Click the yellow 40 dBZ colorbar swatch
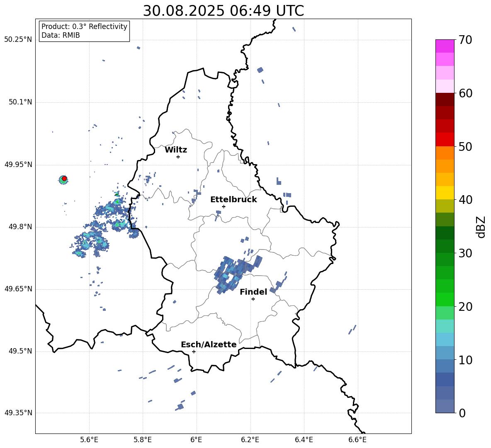Image resolution: width=491 pixels, height=448 pixels. coord(445,193)
